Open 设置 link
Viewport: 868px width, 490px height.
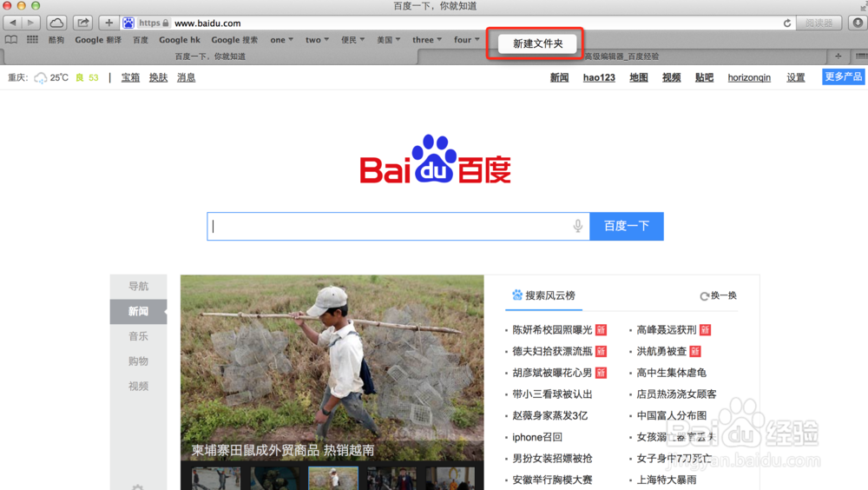(795, 77)
